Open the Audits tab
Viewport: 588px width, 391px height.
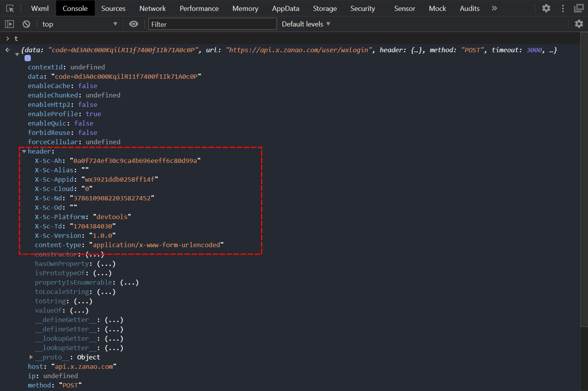[470, 8]
